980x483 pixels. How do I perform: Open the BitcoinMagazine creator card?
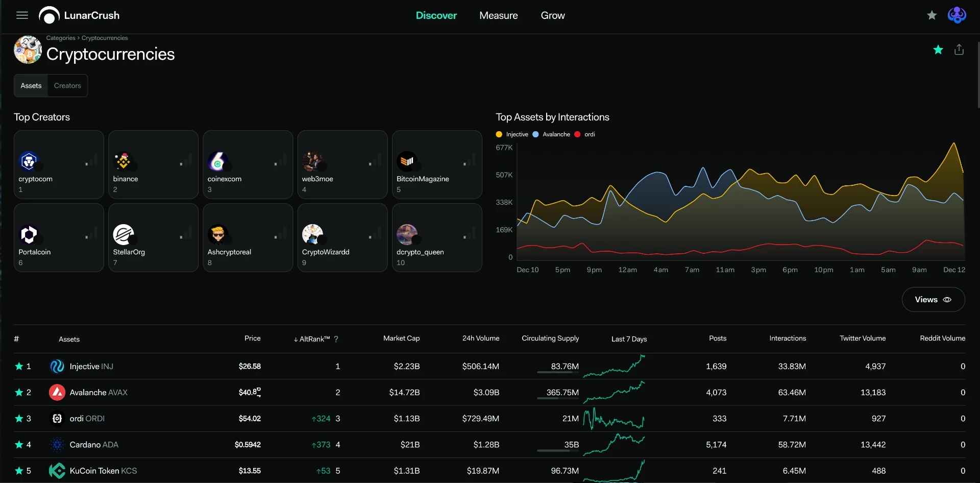point(437,164)
